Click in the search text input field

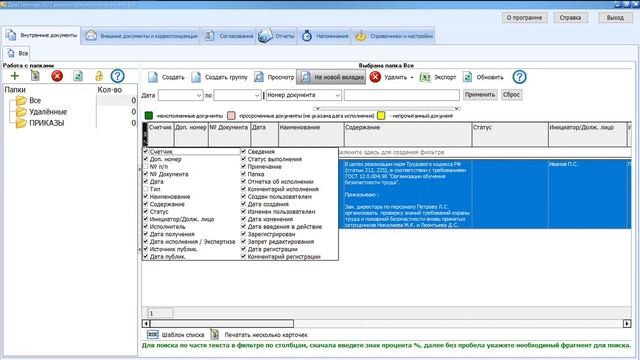[402, 95]
